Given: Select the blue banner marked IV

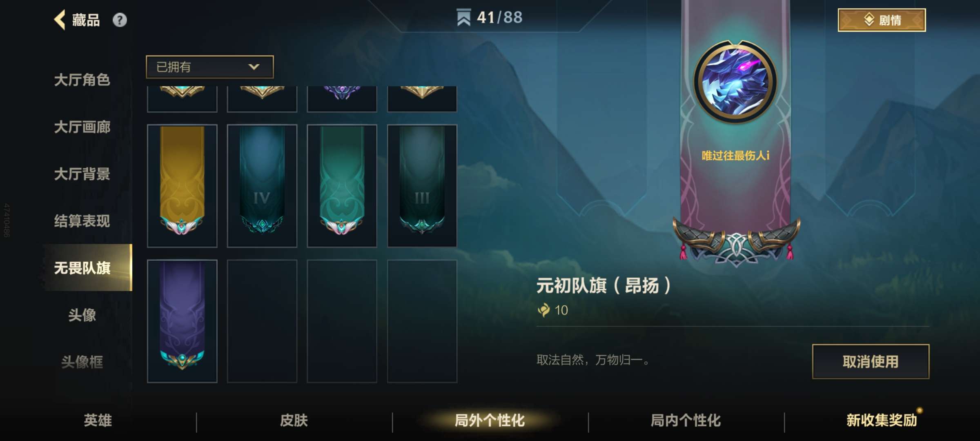Looking at the screenshot, I should (262, 186).
